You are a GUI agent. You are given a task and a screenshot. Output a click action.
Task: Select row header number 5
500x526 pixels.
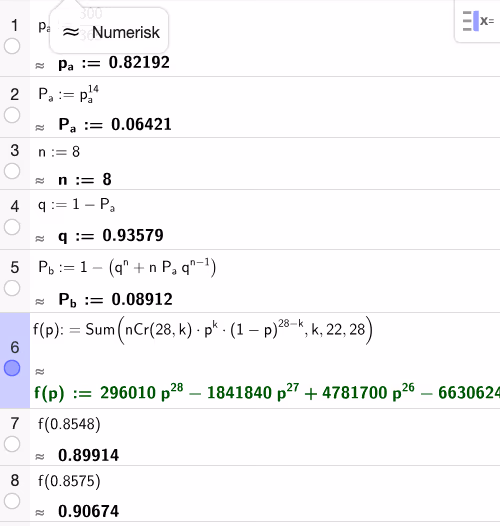coord(14,267)
